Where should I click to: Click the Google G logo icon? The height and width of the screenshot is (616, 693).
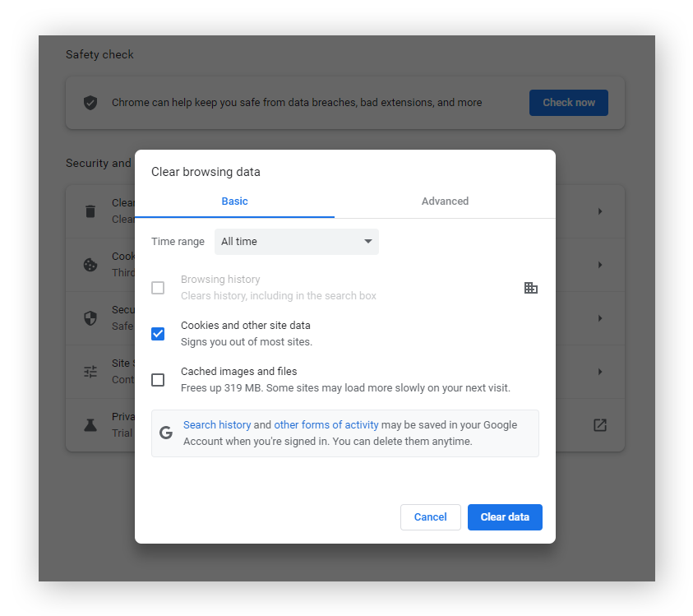point(166,433)
